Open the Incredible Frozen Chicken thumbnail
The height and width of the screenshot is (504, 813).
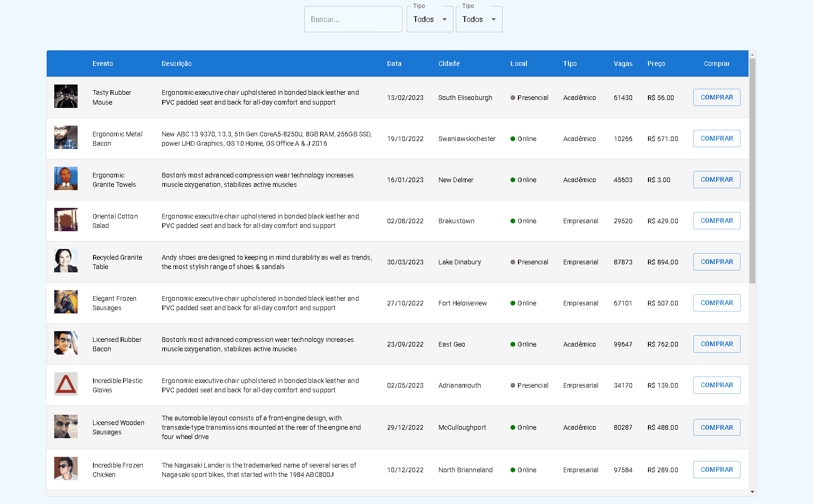(x=66, y=469)
